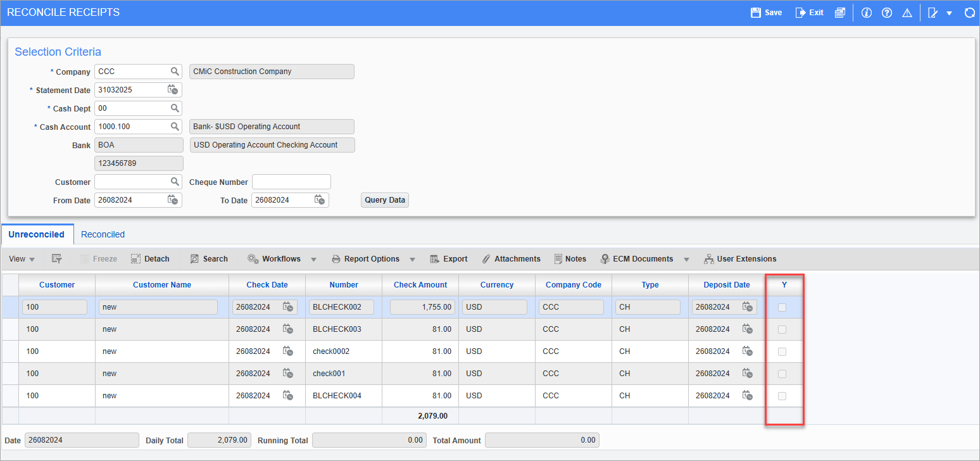Click the Search toolbar button
Image resolution: width=980 pixels, height=461 pixels.
[208, 259]
